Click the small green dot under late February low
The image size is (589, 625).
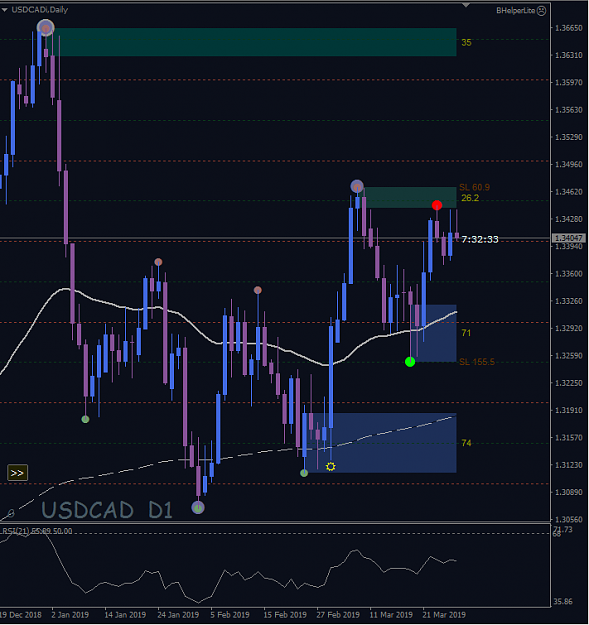pyautogui.click(x=304, y=473)
